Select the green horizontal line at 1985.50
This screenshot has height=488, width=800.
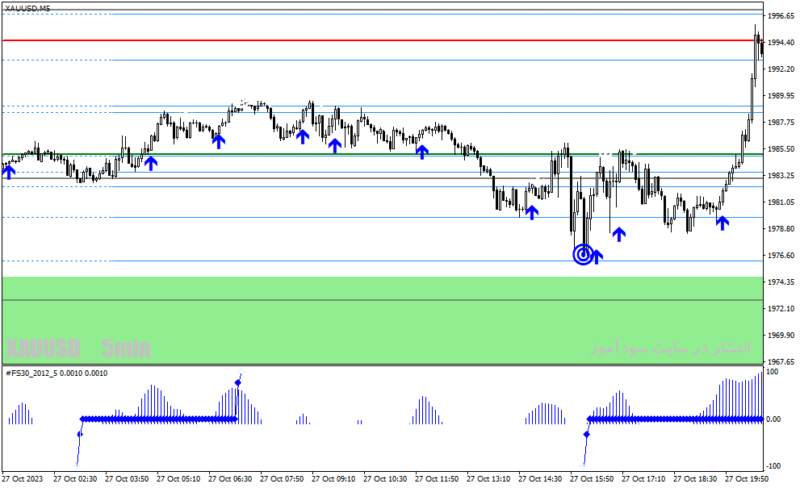pos(383,154)
